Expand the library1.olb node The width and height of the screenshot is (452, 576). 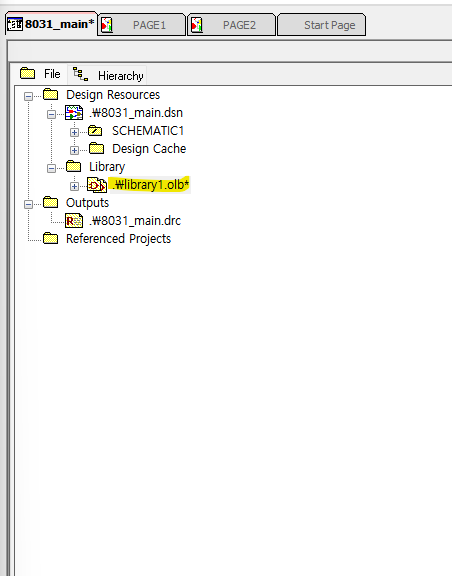pos(74,186)
